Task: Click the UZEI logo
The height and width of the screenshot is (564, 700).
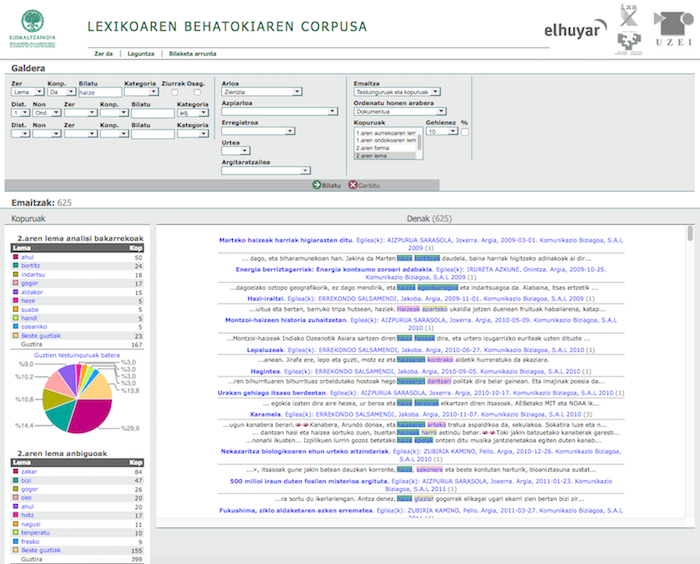Action: tap(674, 29)
